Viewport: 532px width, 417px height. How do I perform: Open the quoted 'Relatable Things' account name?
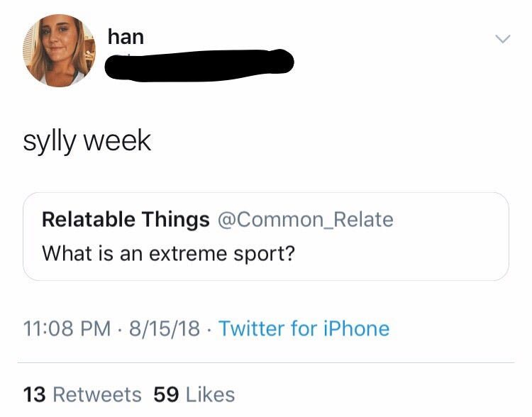(126, 219)
